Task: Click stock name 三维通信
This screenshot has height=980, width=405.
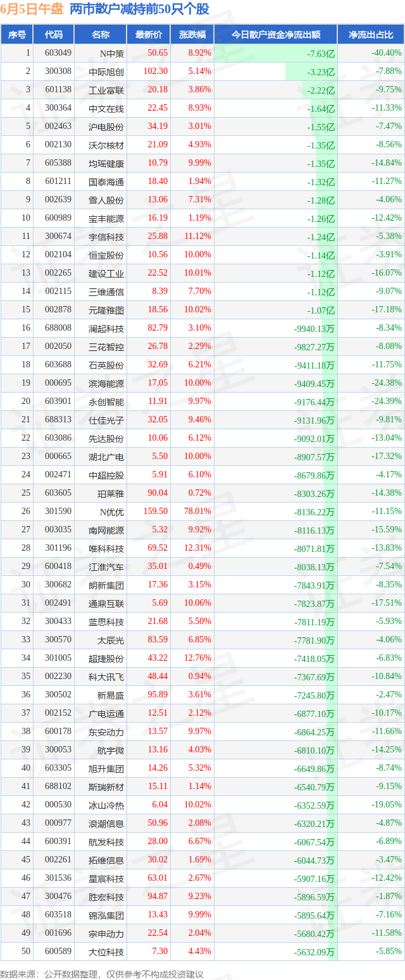Action: pos(106,291)
